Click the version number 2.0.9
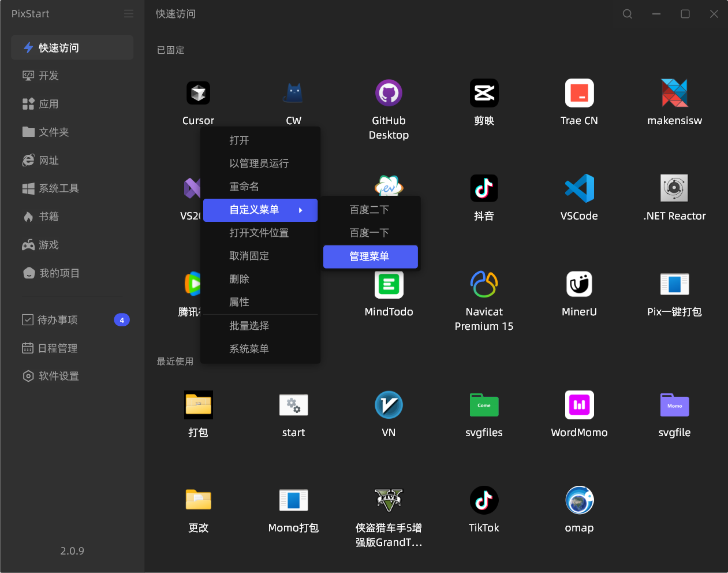728x573 pixels. point(72,551)
